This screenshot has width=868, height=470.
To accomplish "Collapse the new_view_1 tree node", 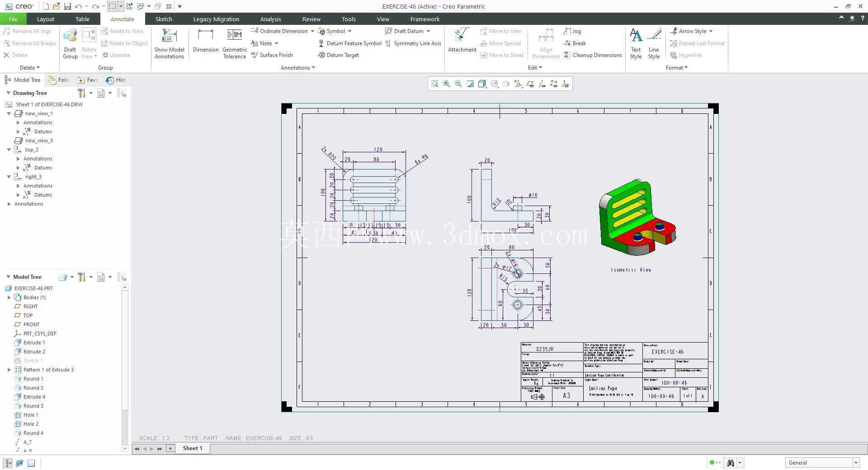I will click(9, 113).
